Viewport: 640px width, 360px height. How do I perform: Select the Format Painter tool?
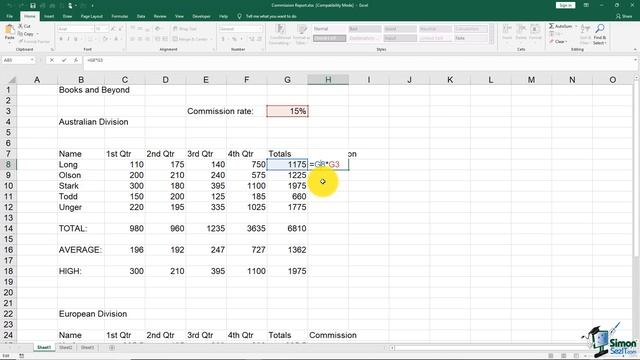(34, 41)
